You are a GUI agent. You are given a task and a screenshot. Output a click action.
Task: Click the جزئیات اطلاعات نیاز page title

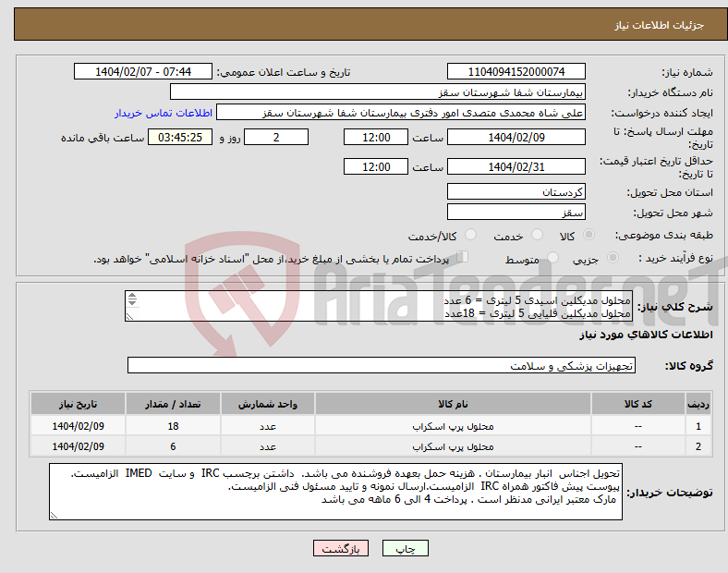pos(660,25)
